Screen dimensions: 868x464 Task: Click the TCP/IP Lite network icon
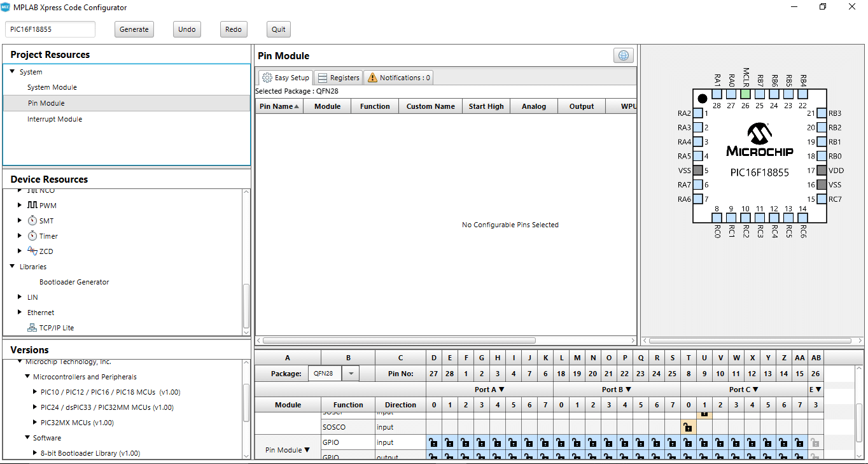click(x=32, y=328)
